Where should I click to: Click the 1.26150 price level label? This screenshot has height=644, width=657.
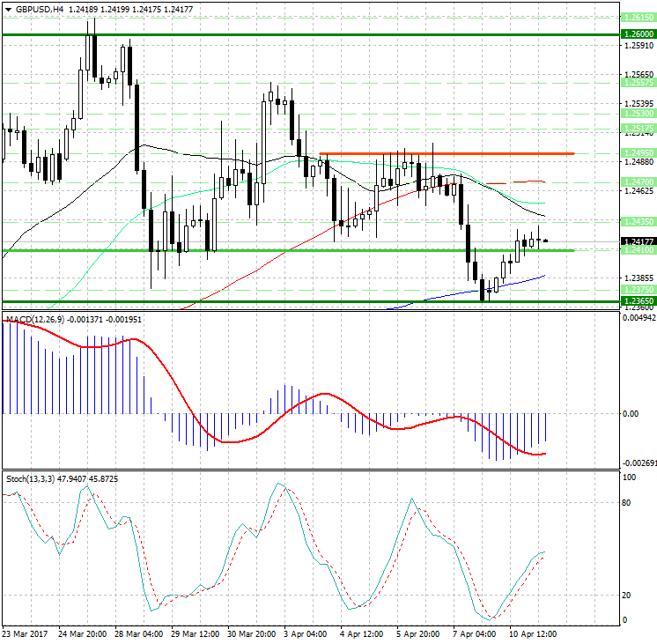pyautogui.click(x=638, y=18)
